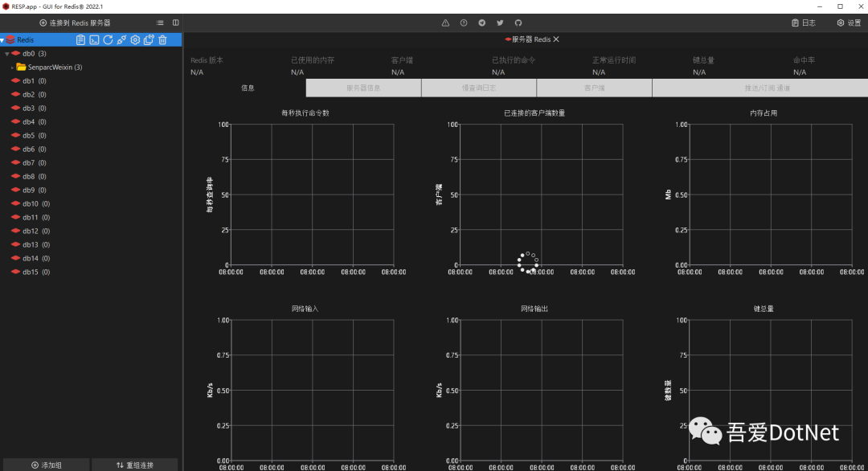Disconnect Redis using the plug icon
Screen dimensions: 868x471
point(122,40)
